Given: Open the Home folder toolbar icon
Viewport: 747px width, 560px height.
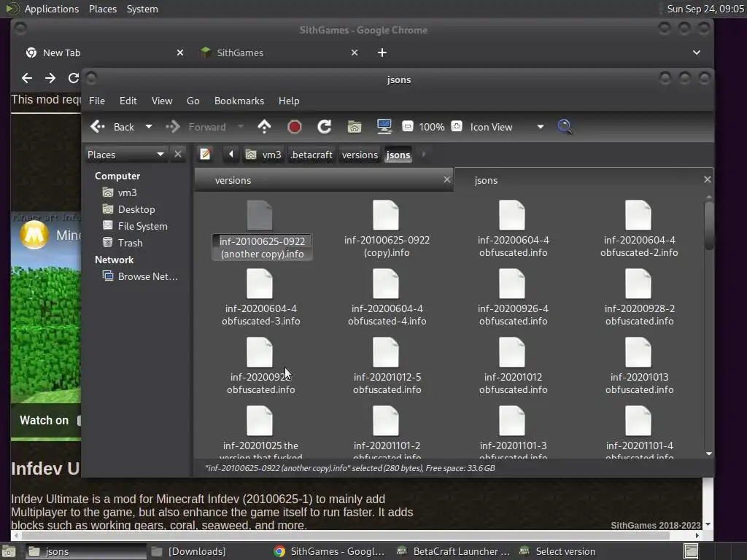Looking at the screenshot, I should point(354,127).
